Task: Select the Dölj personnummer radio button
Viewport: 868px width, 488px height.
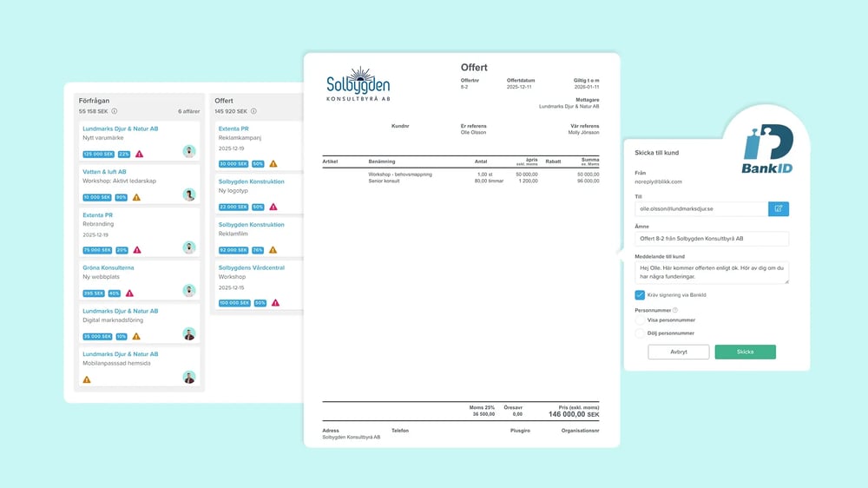Action: pos(640,333)
